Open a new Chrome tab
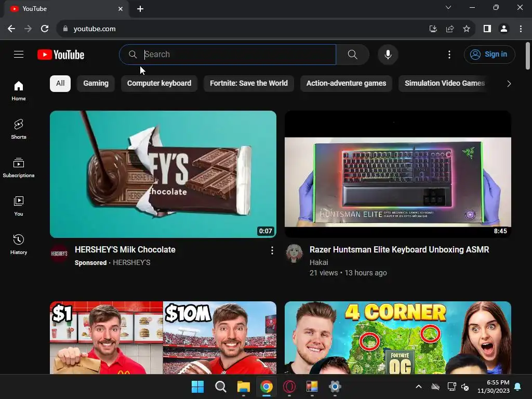Image resolution: width=532 pixels, height=399 pixels. 140,9
